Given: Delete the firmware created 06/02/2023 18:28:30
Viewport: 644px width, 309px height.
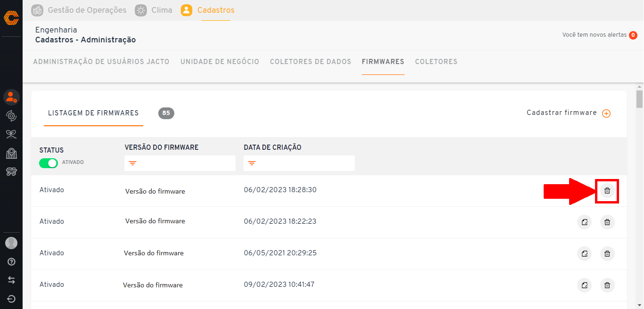Looking at the screenshot, I should 607,191.
